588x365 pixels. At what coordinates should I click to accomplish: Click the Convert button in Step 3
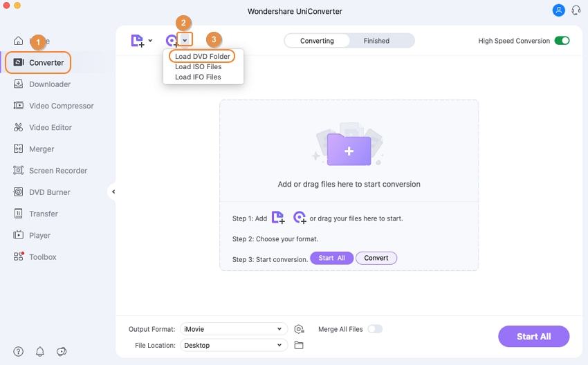(376, 258)
